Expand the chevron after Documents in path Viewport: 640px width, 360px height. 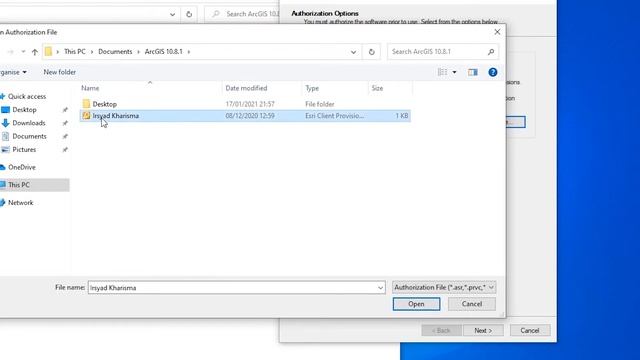(138, 52)
